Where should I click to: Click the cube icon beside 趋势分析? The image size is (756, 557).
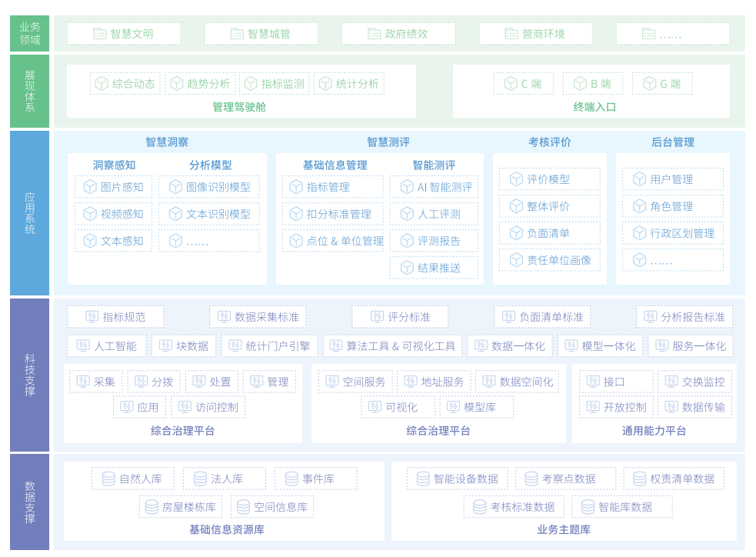[176, 83]
